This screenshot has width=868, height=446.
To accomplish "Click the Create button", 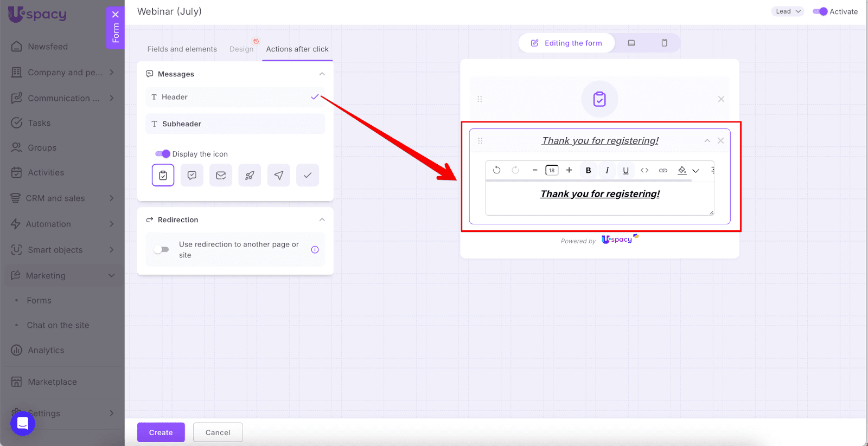I will (161, 432).
